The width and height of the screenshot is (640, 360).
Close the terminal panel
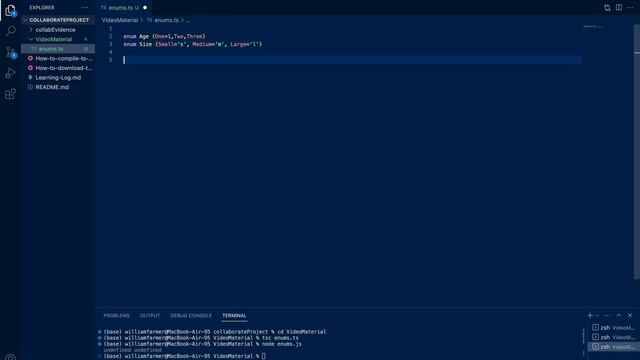point(630,316)
